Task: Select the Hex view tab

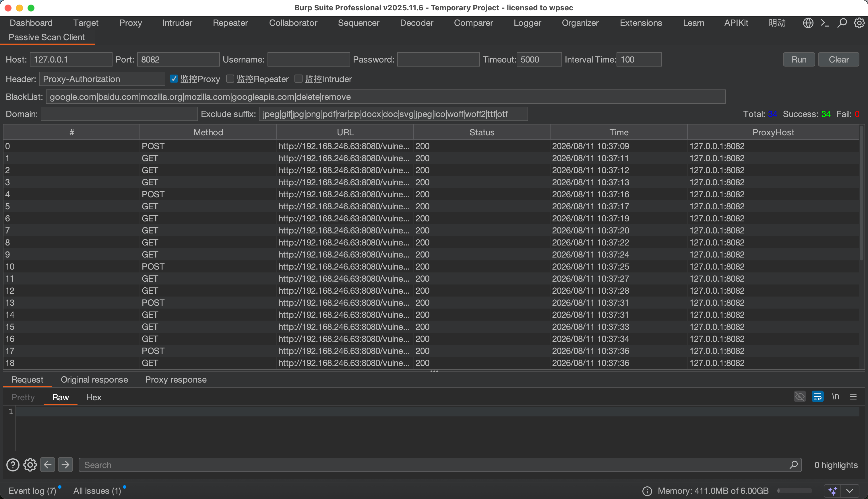Action: [94, 397]
